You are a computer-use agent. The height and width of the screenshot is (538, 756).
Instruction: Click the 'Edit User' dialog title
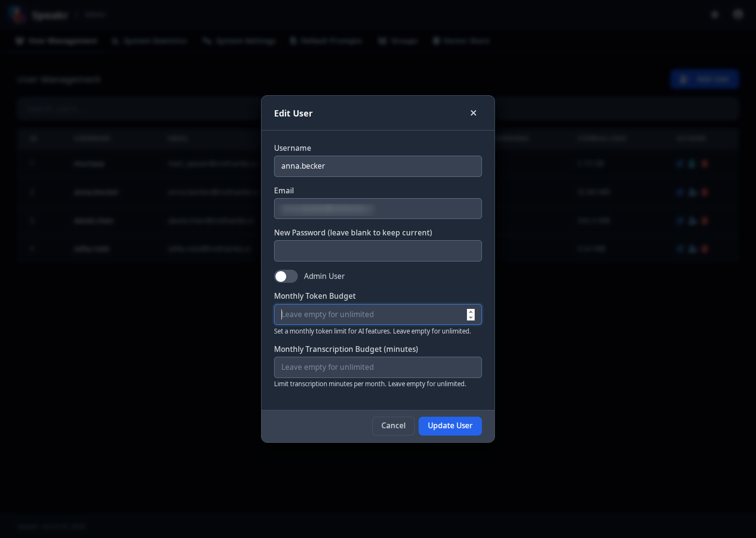tap(293, 113)
